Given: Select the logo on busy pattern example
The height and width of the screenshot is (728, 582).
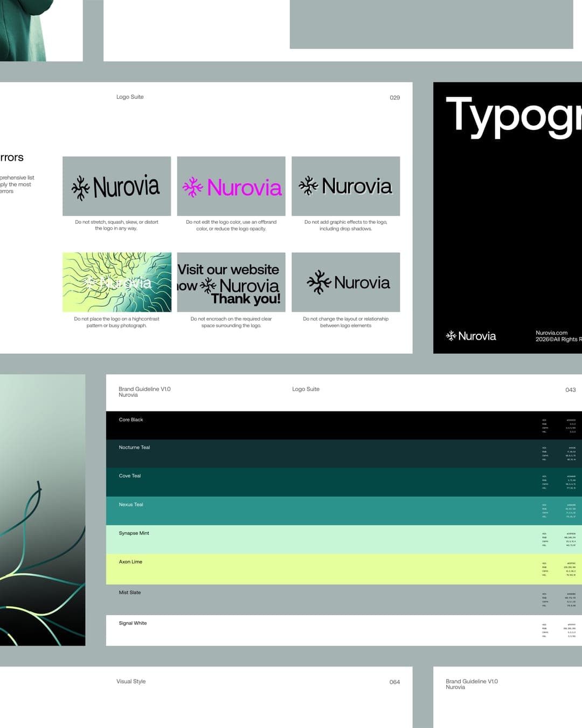Looking at the screenshot, I should coord(117,282).
